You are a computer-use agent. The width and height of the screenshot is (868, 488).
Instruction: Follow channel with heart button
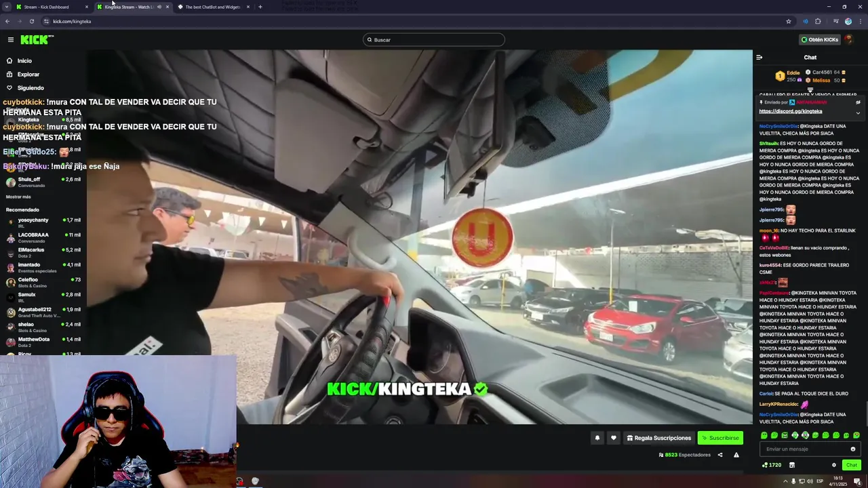614,438
